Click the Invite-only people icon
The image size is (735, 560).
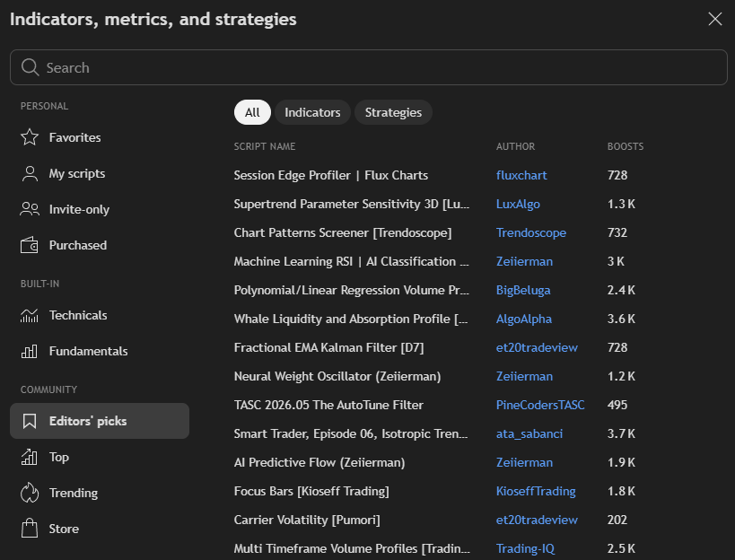pos(30,209)
